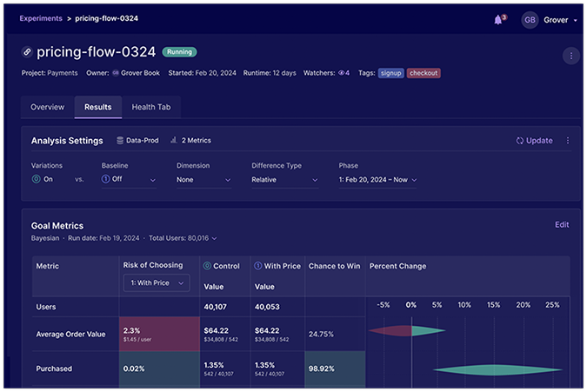Screen dimensions: 587x392
Task: Open the Phase date dropdown
Action: pos(377,180)
